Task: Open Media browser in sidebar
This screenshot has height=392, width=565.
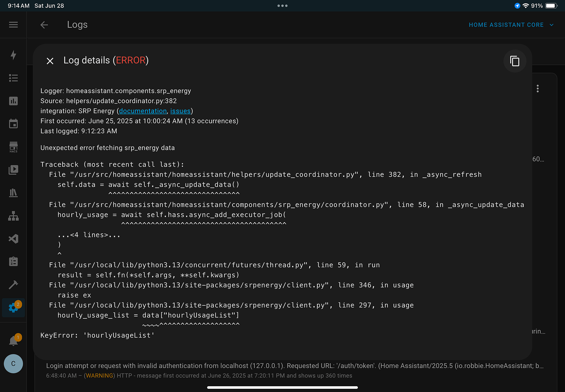Action: (x=14, y=170)
